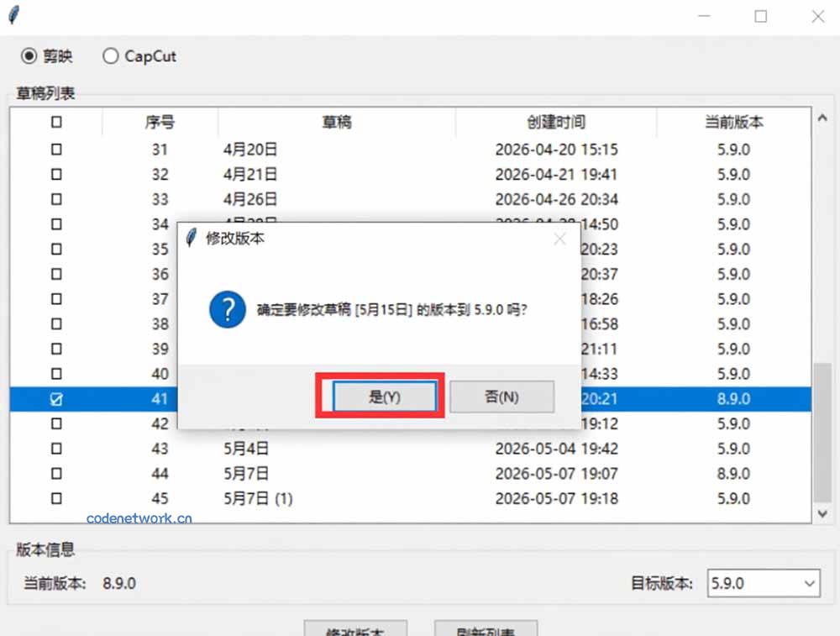Uncheck the box for row 41
The image size is (840, 636).
(x=56, y=398)
